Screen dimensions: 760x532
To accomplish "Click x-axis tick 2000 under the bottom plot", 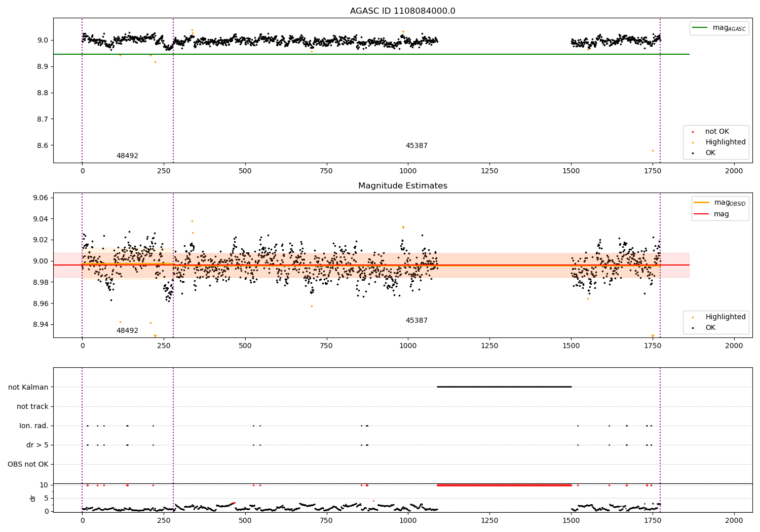I will click(734, 521).
